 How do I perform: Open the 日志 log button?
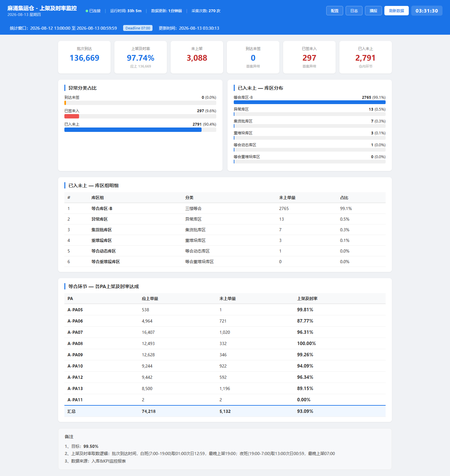coord(354,11)
